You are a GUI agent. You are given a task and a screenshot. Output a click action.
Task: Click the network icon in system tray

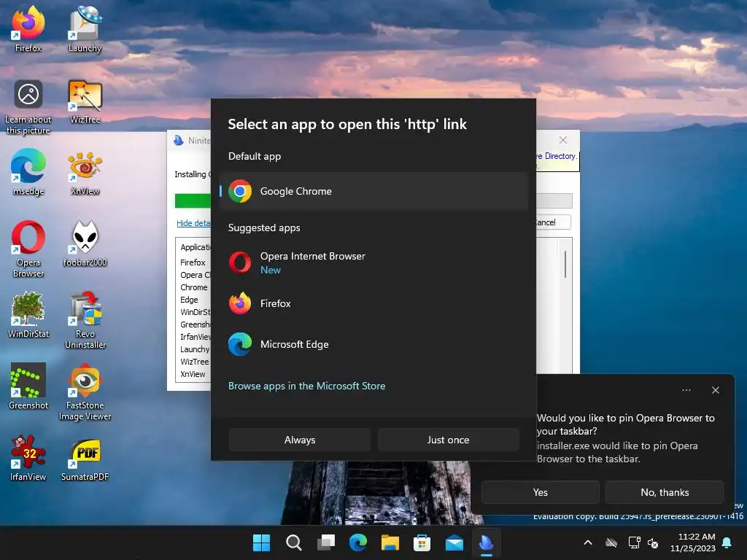point(634,542)
